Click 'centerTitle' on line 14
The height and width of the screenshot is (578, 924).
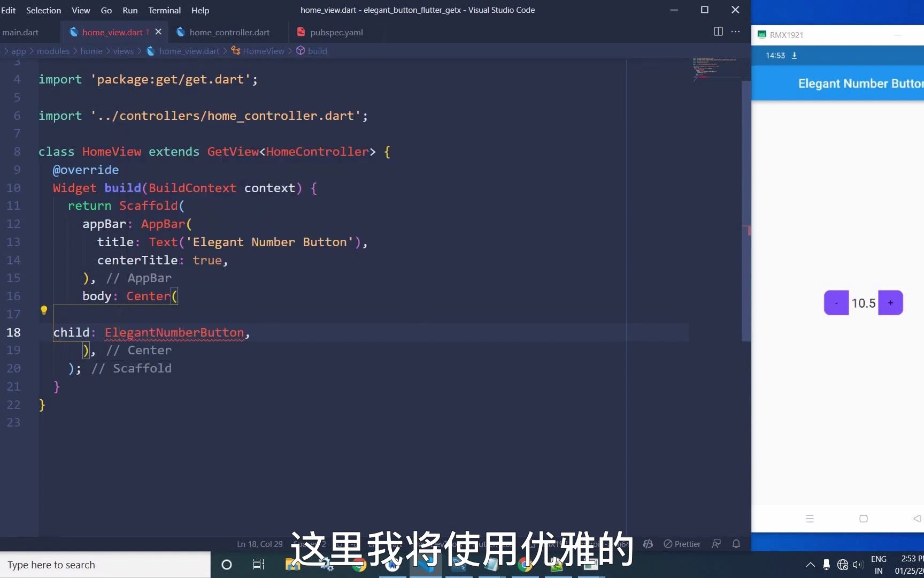[x=137, y=260]
